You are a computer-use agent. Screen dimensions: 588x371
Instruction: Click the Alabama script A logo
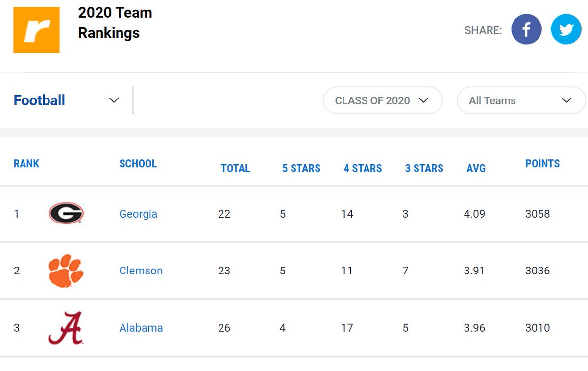[66, 328]
